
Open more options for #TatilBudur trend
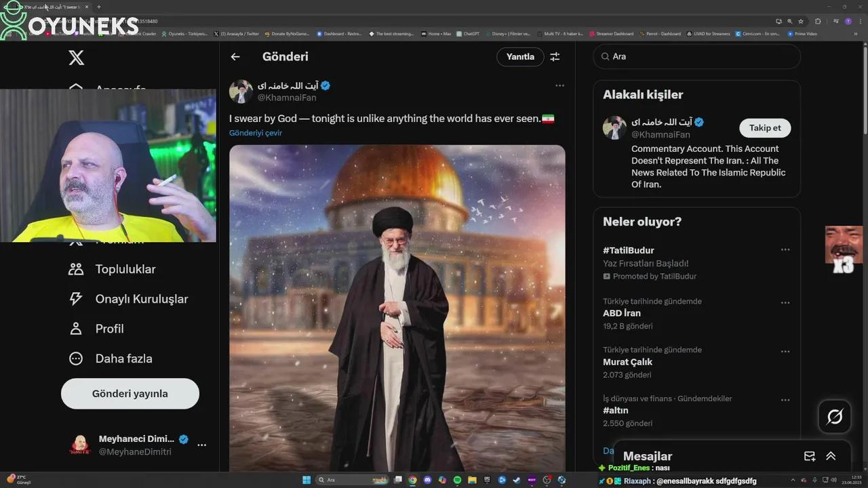(x=785, y=249)
